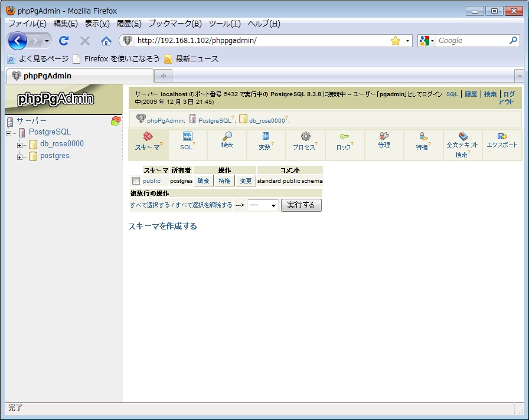Click 変更 for the public schema

pyautogui.click(x=246, y=181)
